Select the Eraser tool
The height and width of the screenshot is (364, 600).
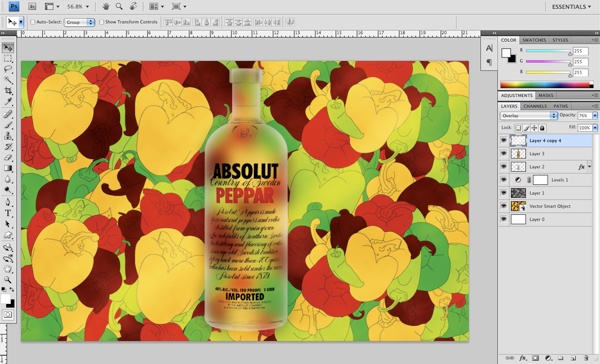pyautogui.click(x=8, y=157)
